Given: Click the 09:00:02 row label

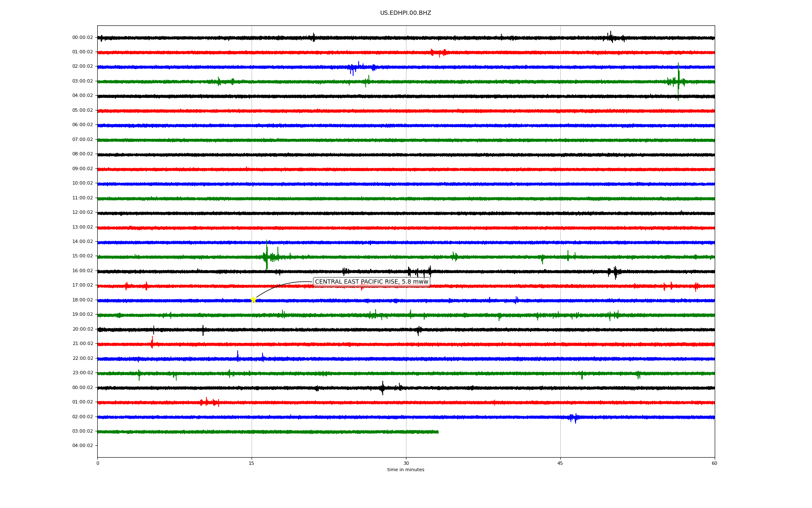Looking at the screenshot, I should (x=82, y=169).
